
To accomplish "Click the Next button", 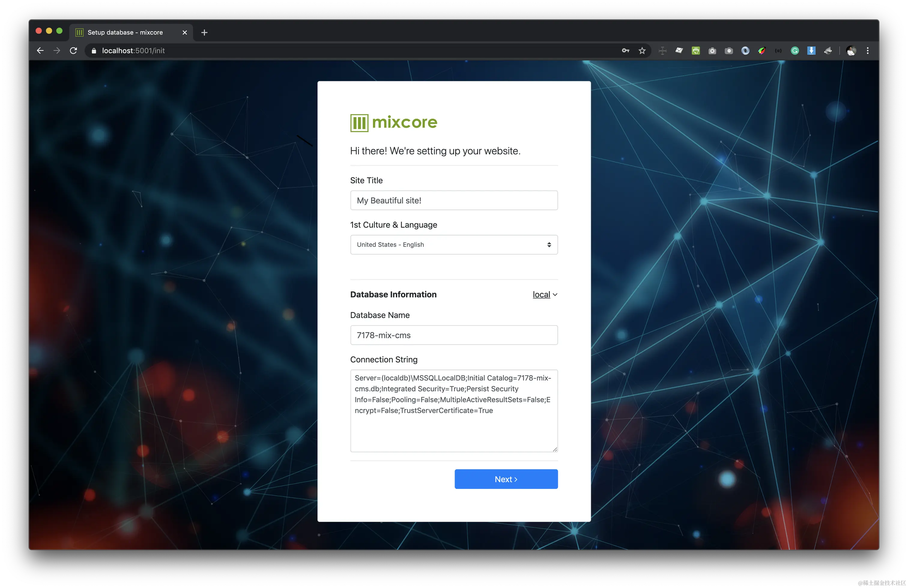I will point(506,479).
